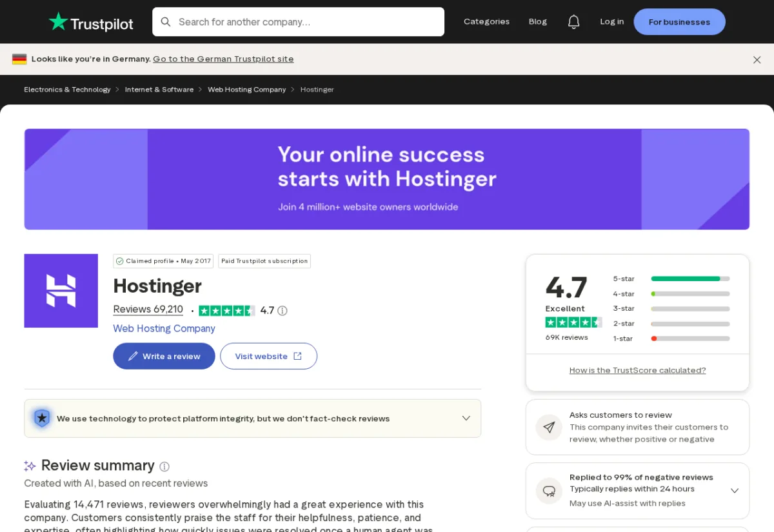Click the Asks customers to review card

637,427
